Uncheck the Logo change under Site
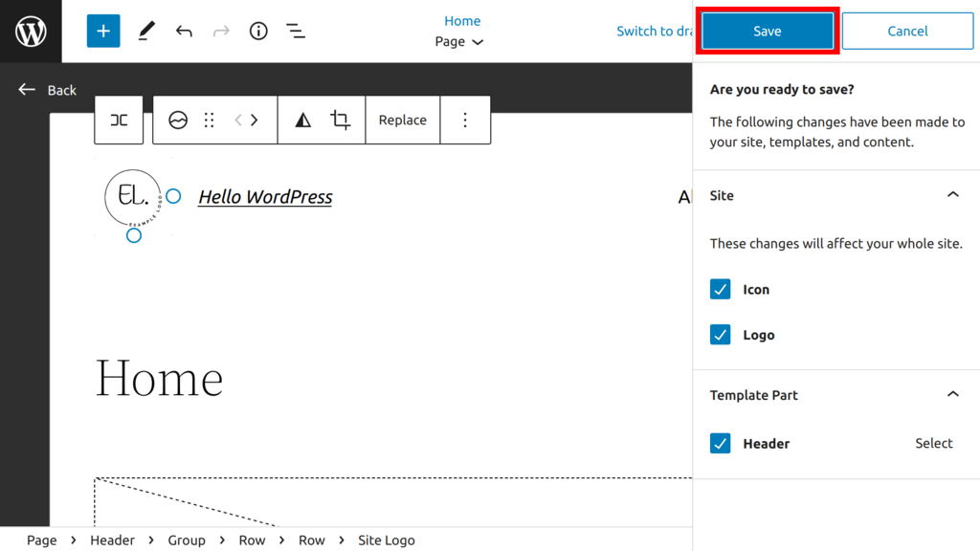980x551 pixels. (x=720, y=335)
